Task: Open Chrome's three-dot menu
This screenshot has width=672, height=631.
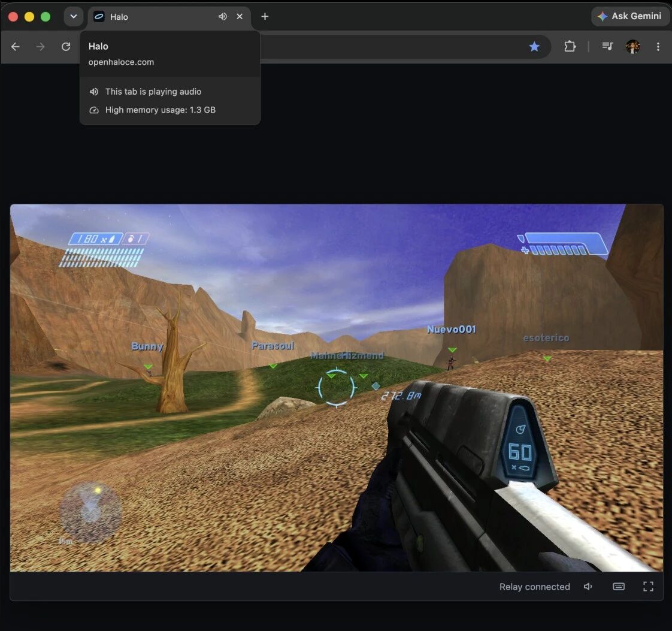Action: tap(658, 46)
